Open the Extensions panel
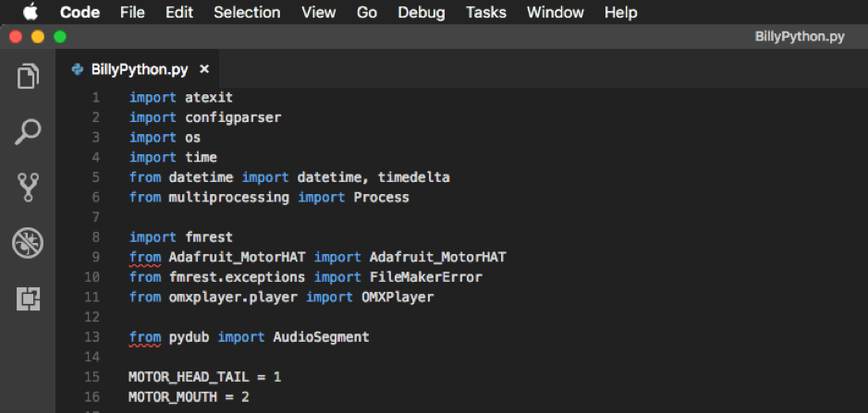This screenshot has width=868, height=413. point(28,299)
